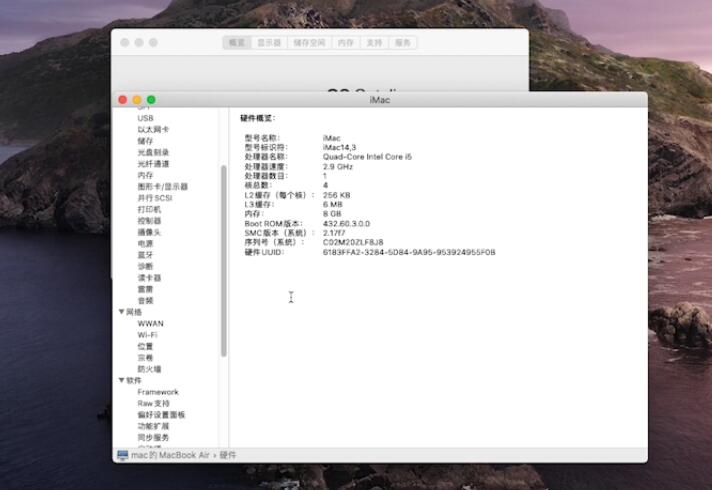Viewport: 712px width, 490px height.
Task: Select the 网络 category label
Action: pos(134,312)
